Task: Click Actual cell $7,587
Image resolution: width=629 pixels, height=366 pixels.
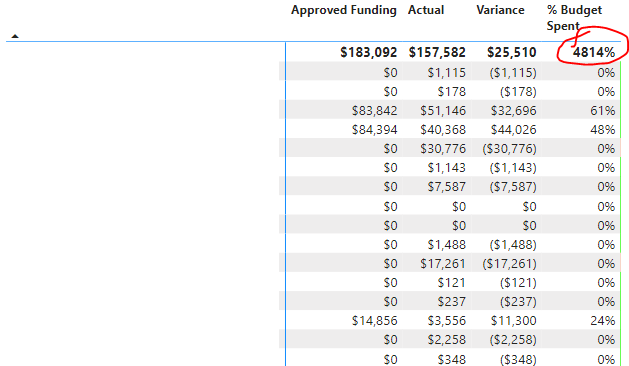Action: pos(446,187)
